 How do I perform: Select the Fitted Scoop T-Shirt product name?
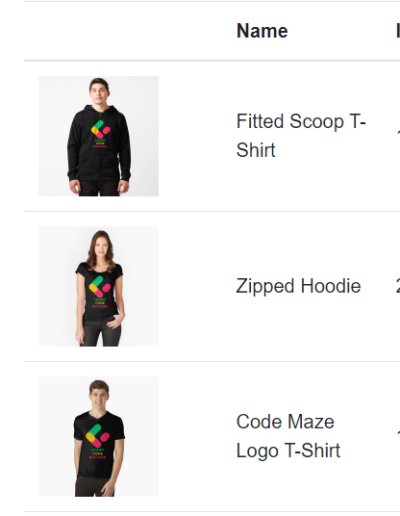tap(301, 136)
